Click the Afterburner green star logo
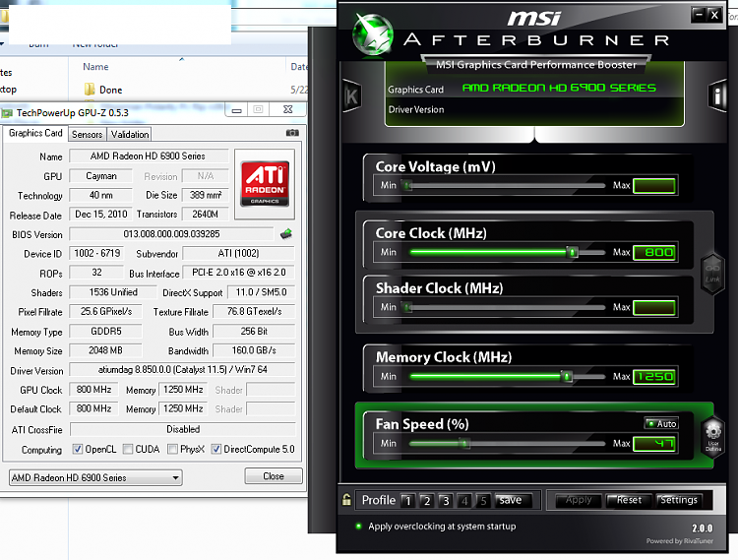This screenshot has width=738, height=560. click(x=373, y=33)
